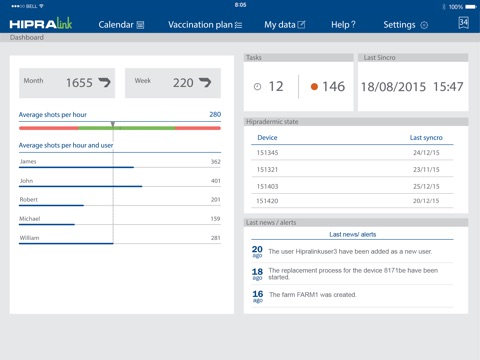Go to My data section
This screenshot has height=360, width=480.
coord(285,25)
